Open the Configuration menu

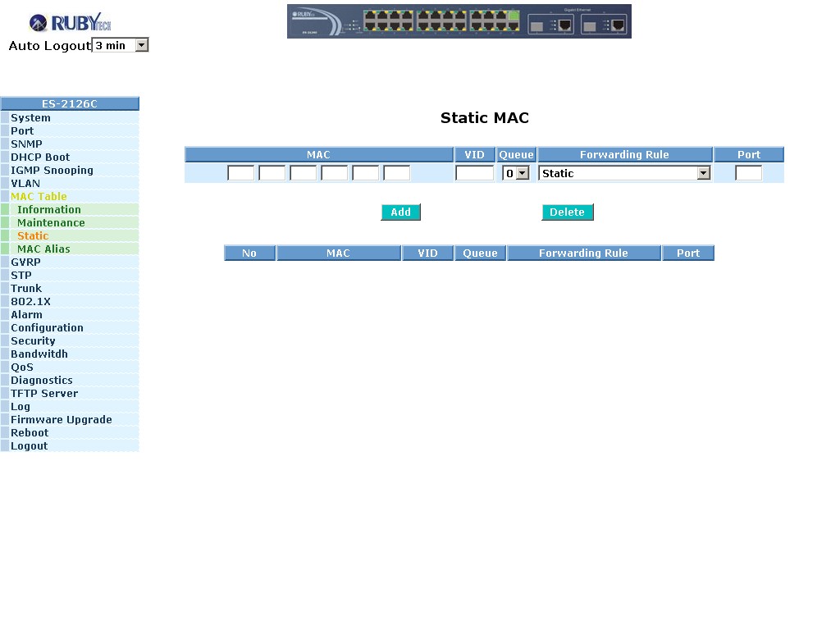pyautogui.click(x=71, y=328)
